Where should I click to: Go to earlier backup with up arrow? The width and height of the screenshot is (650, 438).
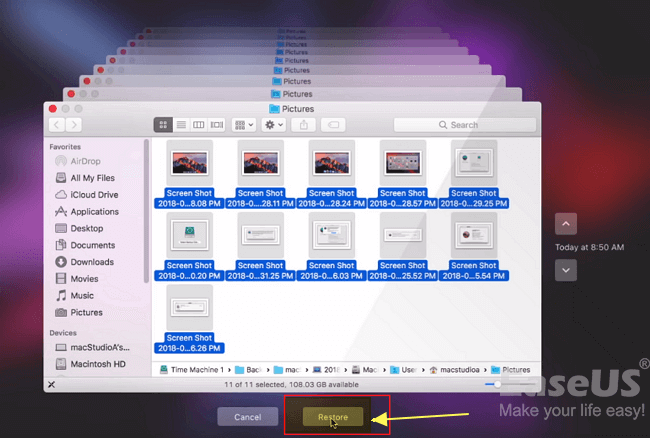pyautogui.click(x=566, y=224)
